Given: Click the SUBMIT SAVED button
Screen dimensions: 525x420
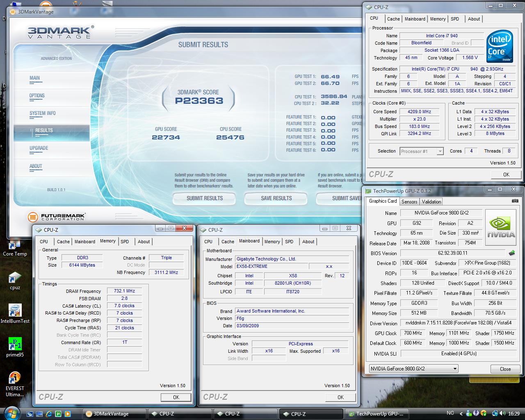Looking at the screenshot, I should [x=340, y=198].
